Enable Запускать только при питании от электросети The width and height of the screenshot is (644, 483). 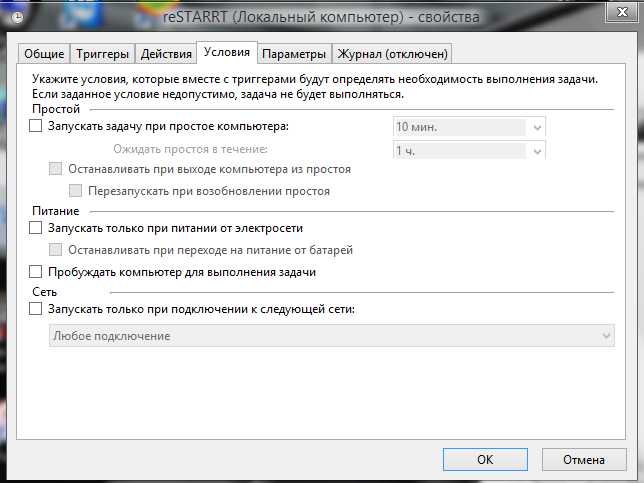[x=37, y=229]
